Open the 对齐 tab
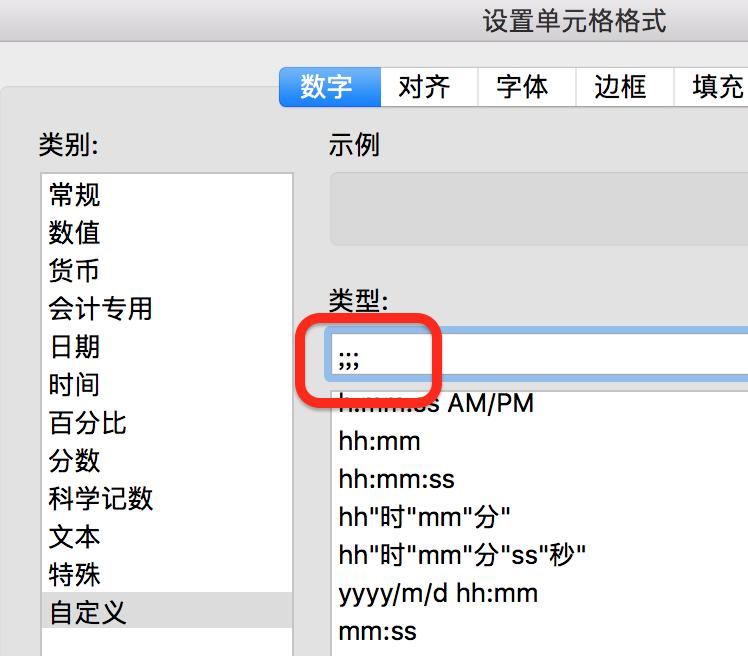 click(429, 87)
